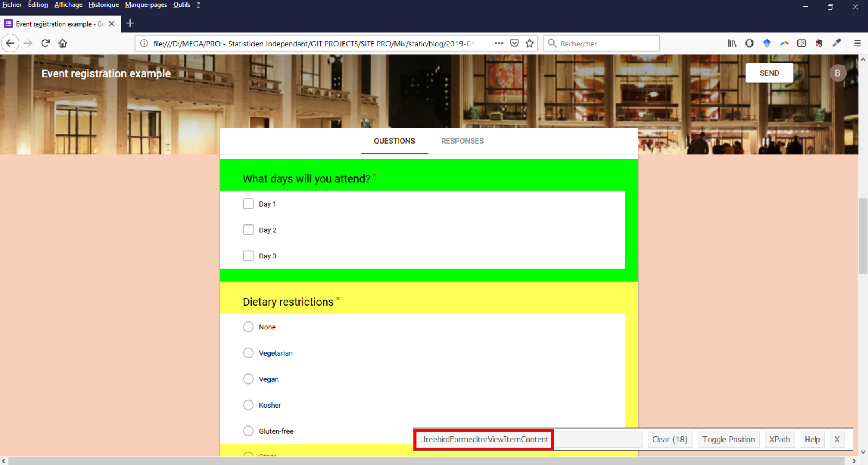This screenshot has width=868, height=465.
Task: Click the Rechercher search field
Action: [601, 43]
